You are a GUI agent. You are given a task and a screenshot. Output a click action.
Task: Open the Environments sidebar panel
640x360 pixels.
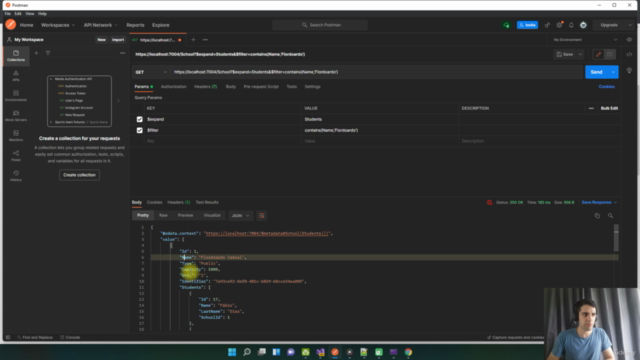pos(16,96)
